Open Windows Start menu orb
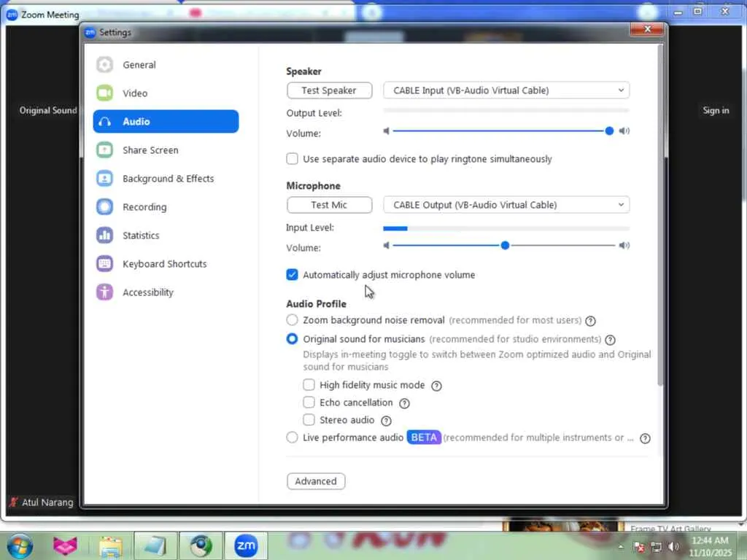This screenshot has width=747, height=560. click(x=20, y=547)
